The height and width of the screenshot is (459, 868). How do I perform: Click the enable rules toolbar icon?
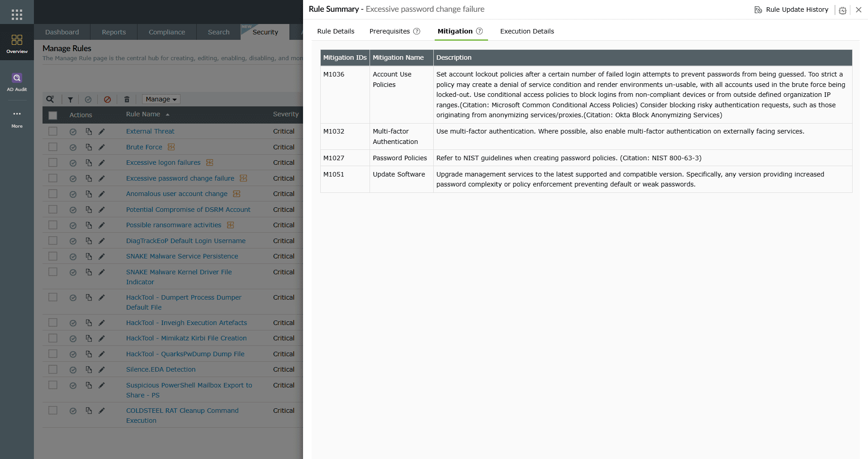coord(88,100)
